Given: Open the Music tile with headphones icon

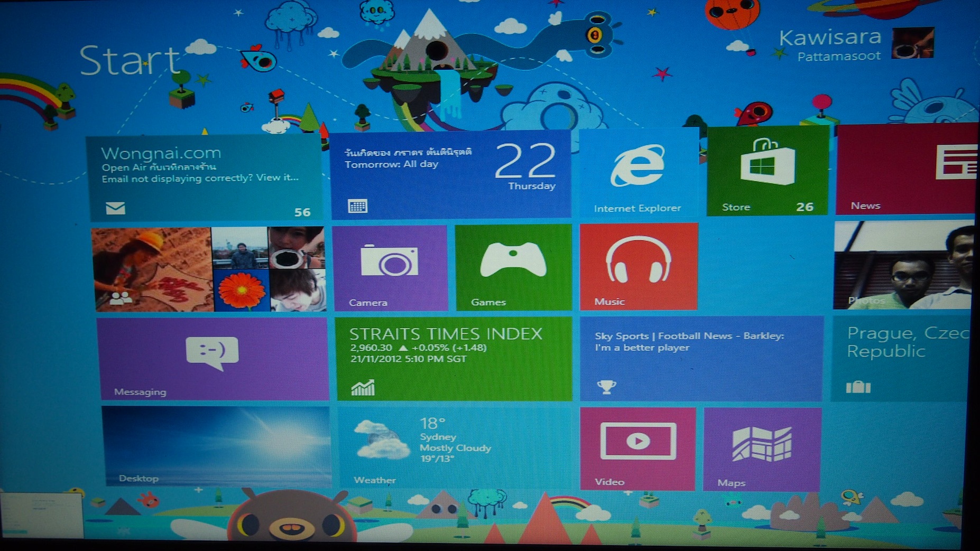Looking at the screenshot, I should [639, 266].
